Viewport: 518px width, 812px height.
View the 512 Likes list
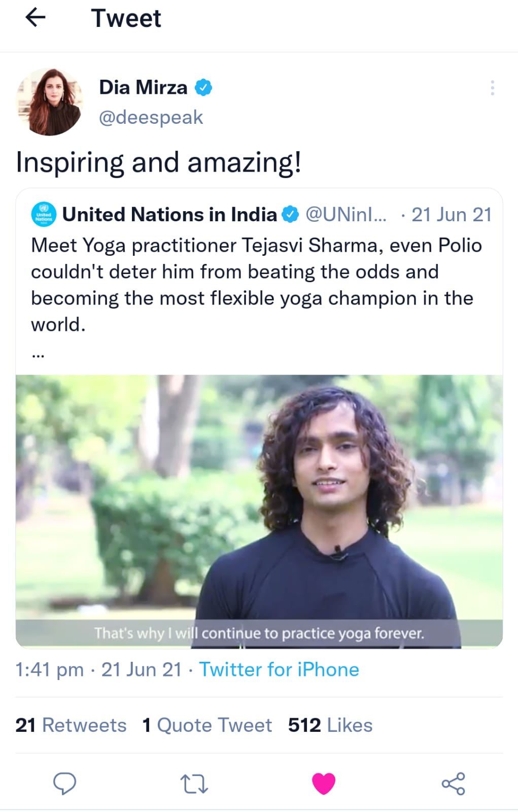pyautogui.click(x=330, y=725)
